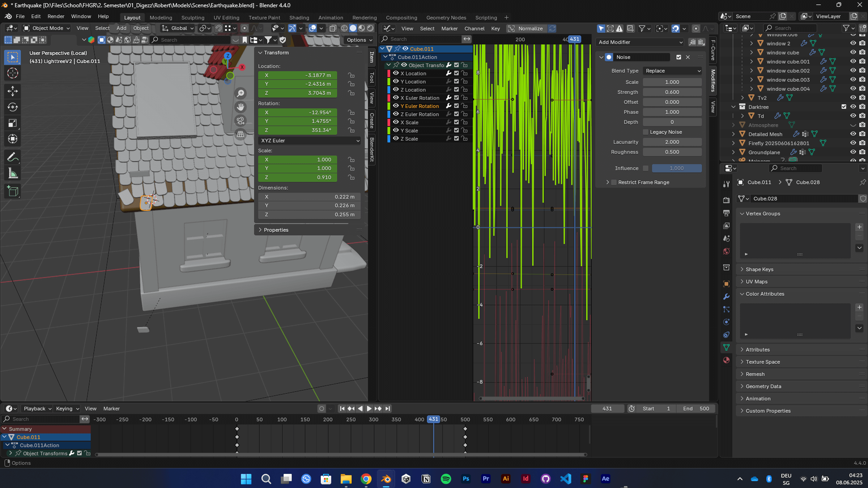868x488 pixels.
Task: Click the viewport zoom magnifier icon
Action: coord(241,94)
